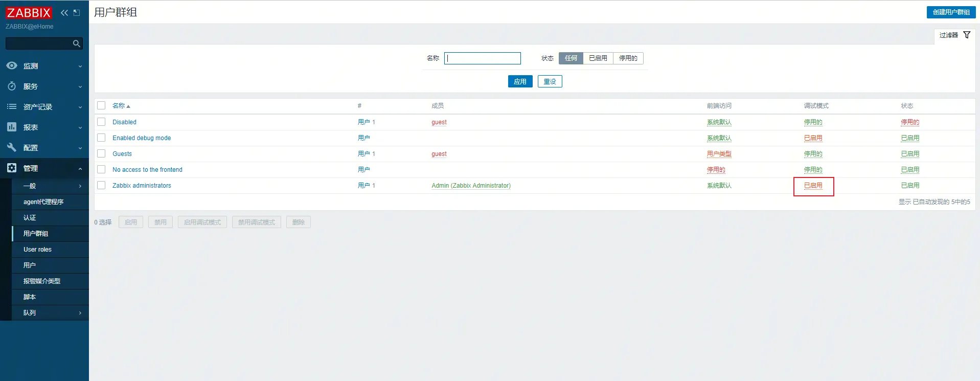The image size is (980, 381).
Task: Tick the Zabbix administrators row checkbox
Action: point(101,185)
